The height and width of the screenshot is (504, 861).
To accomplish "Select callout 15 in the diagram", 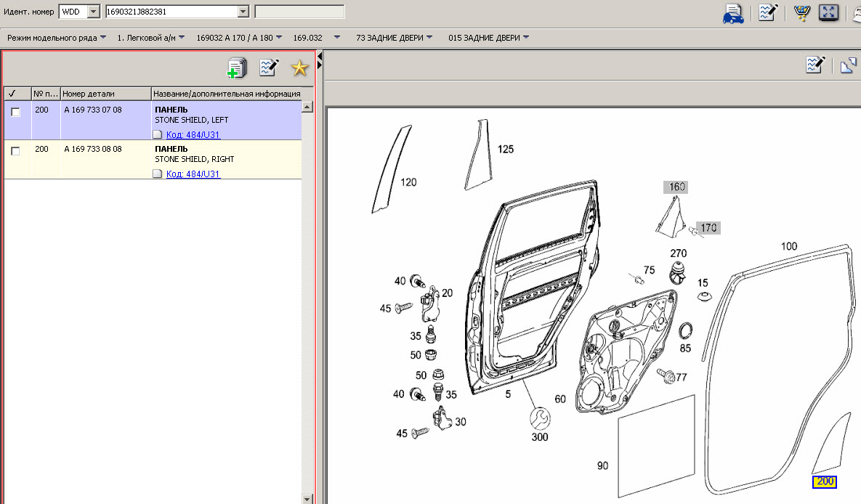I will (x=703, y=283).
